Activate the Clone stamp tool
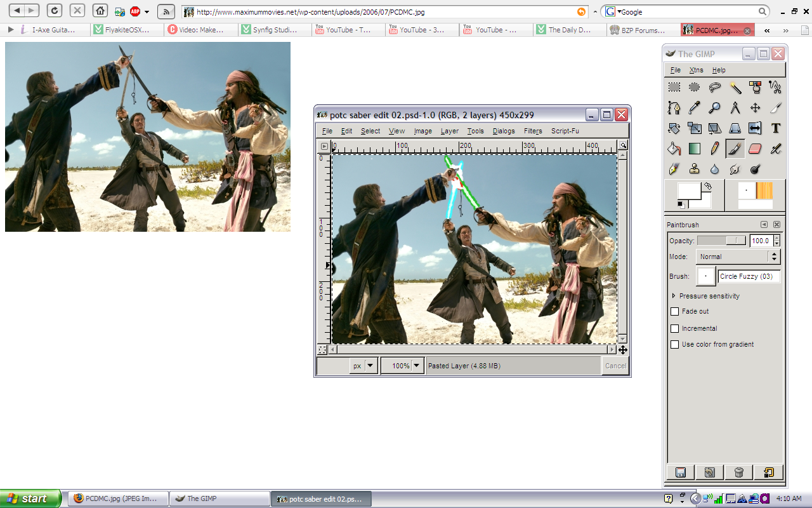812x508 pixels. coord(695,169)
